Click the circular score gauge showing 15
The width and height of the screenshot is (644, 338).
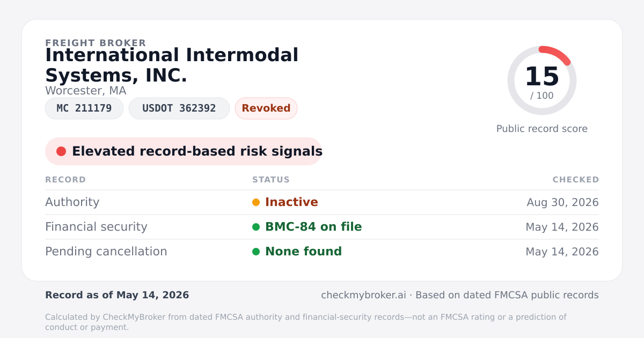click(x=542, y=80)
